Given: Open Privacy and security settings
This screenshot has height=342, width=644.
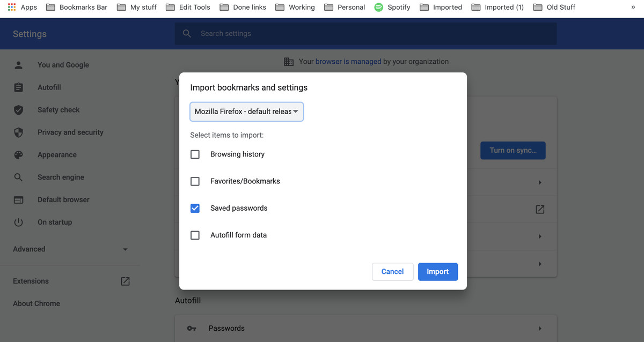Looking at the screenshot, I should point(70,132).
